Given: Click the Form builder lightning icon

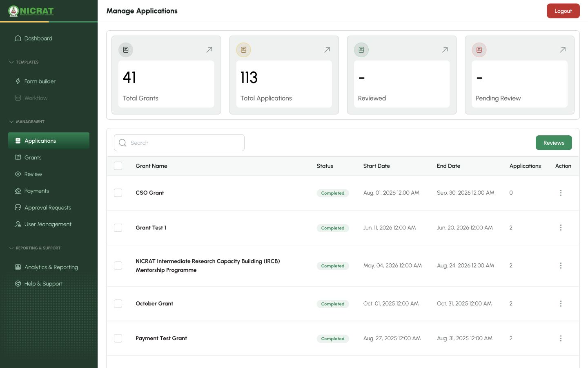Looking at the screenshot, I should point(18,81).
